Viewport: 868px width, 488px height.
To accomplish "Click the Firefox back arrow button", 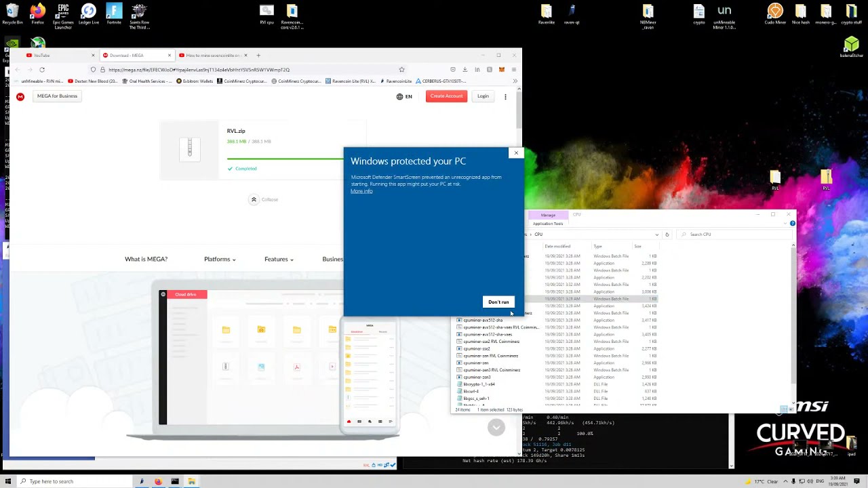I will (x=18, y=70).
